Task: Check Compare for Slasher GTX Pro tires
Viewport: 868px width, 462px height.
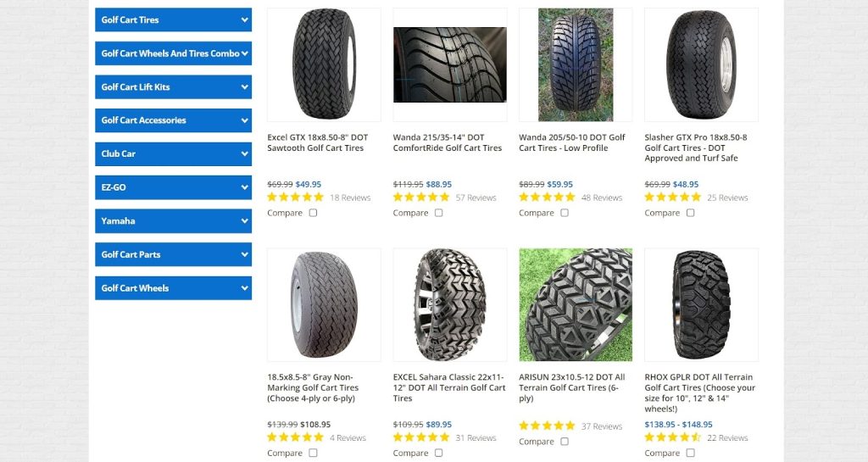Action: (x=690, y=213)
